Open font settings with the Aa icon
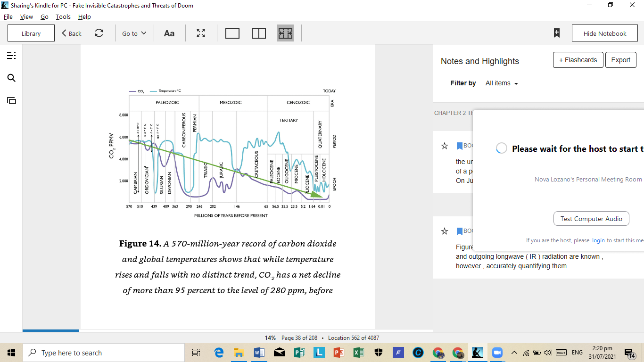 (x=169, y=33)
